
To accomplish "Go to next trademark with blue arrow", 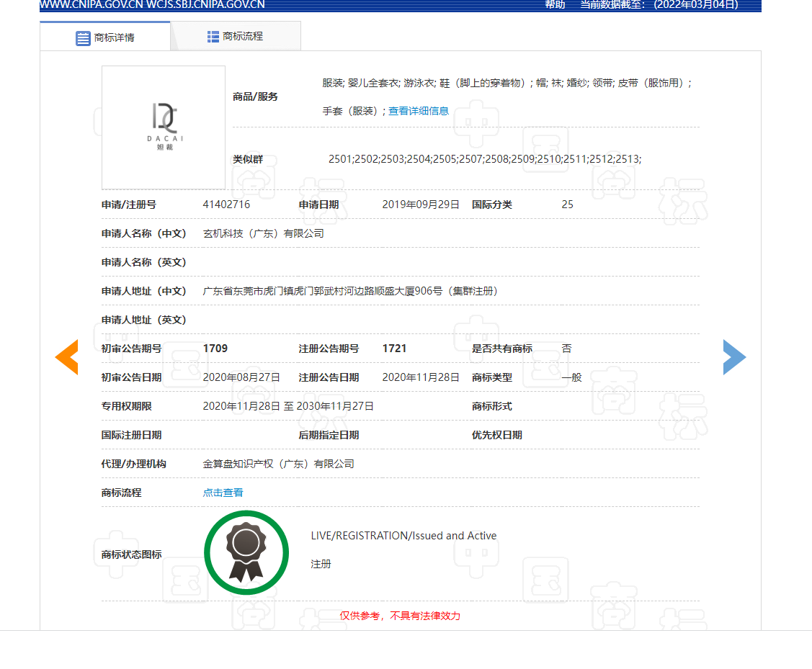I will (x=734, y=357).
